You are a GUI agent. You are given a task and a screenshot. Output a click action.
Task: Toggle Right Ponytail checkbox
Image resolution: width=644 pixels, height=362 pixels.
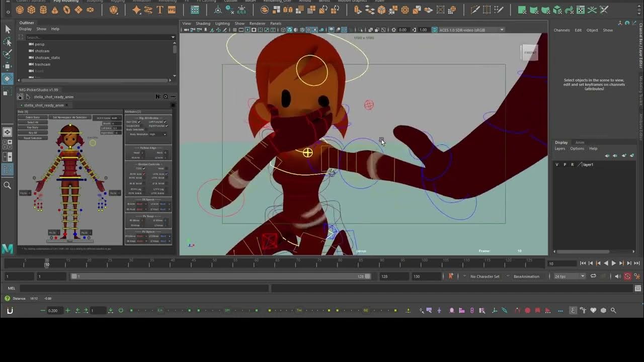tap(167, 126)
